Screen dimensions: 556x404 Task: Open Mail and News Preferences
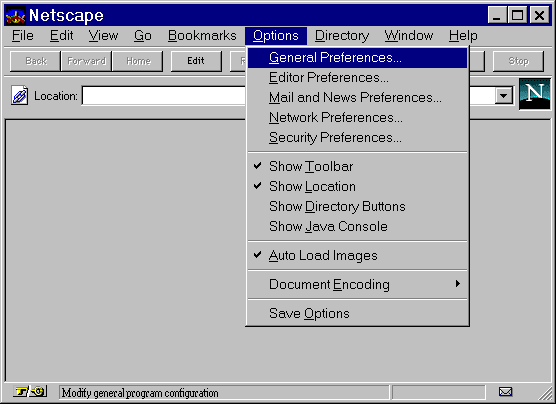357,97
